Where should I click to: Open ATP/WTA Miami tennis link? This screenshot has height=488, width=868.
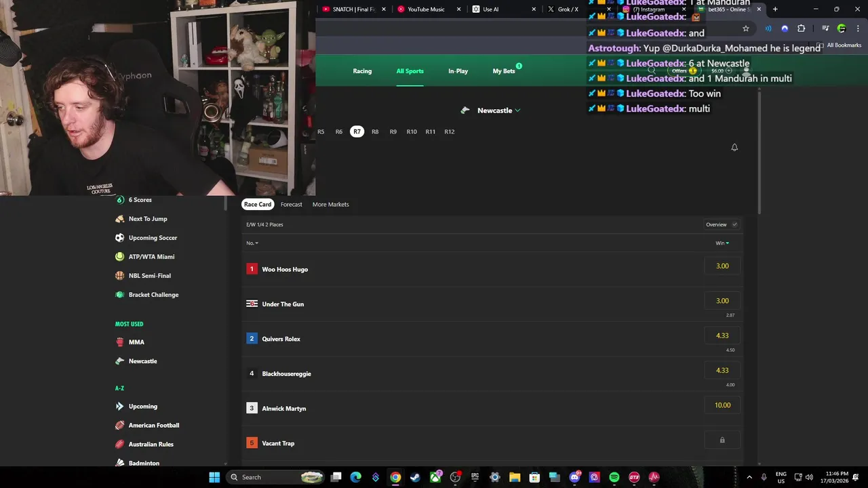pos(144,257)
